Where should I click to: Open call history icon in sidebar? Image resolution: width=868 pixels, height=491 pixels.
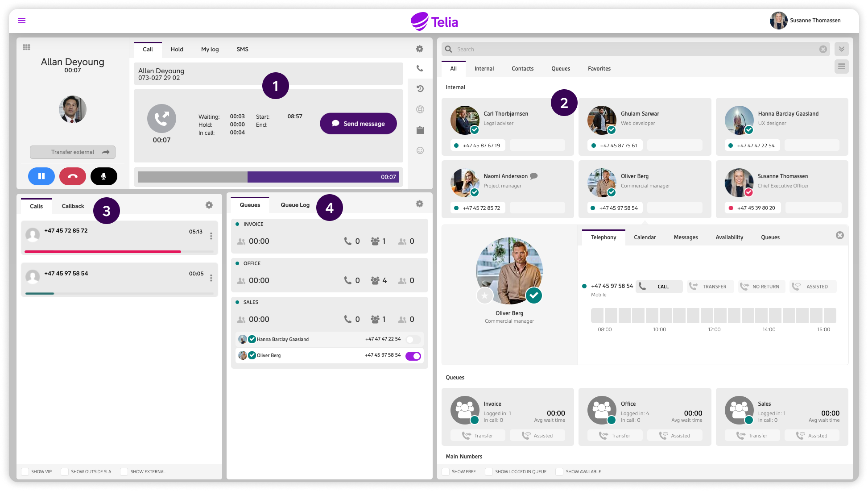click(420, 88)
